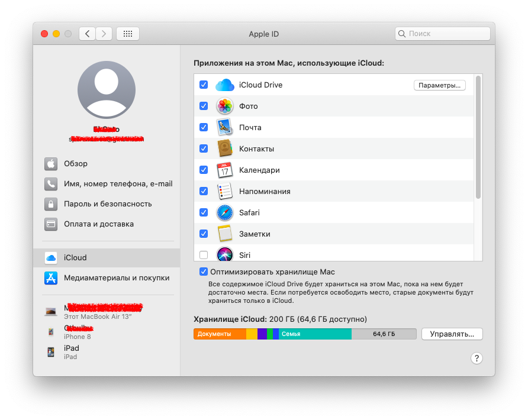The height and width of the screenshot is (420, 528).
Task: Click the Contacts book icon
Action: point(224,148)
